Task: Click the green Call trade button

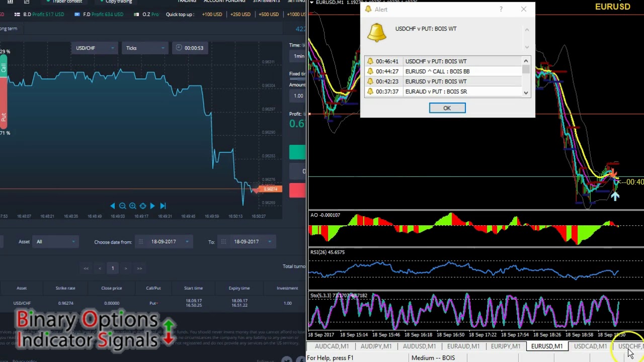Action: (x=297, y=152)
